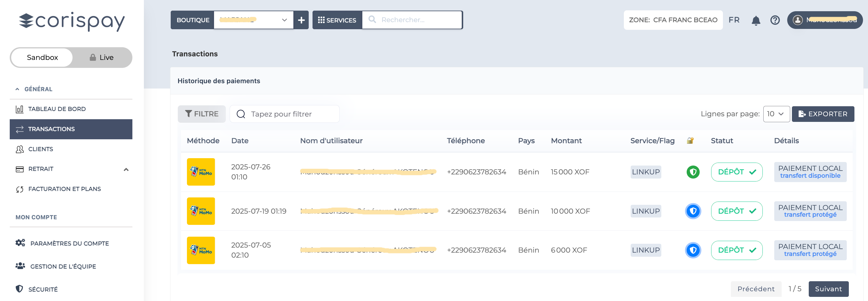Screen dimensions: 868x301
Task: Click the padlock column header icon
Action: [x=690, y=141]
